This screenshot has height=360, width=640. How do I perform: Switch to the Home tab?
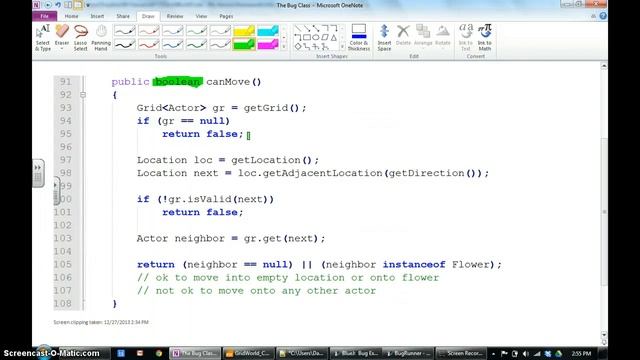pos(71,16)
